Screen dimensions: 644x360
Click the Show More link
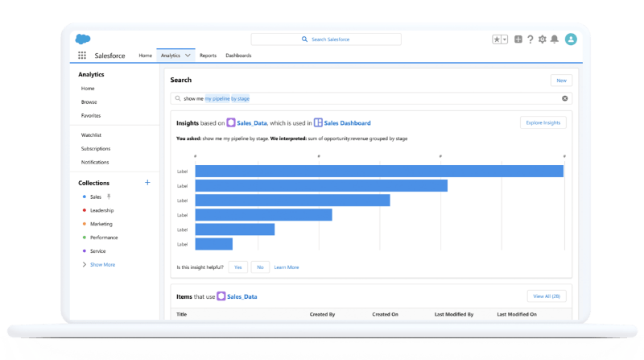coord(103,265)
